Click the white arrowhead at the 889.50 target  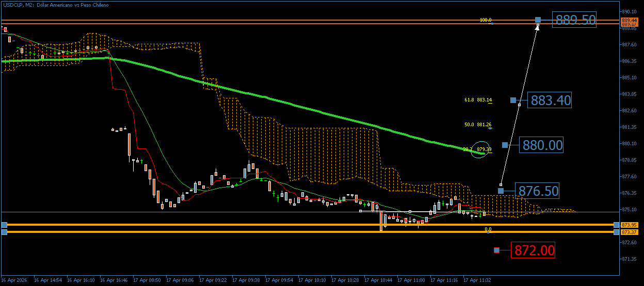[x=537, y=27]
